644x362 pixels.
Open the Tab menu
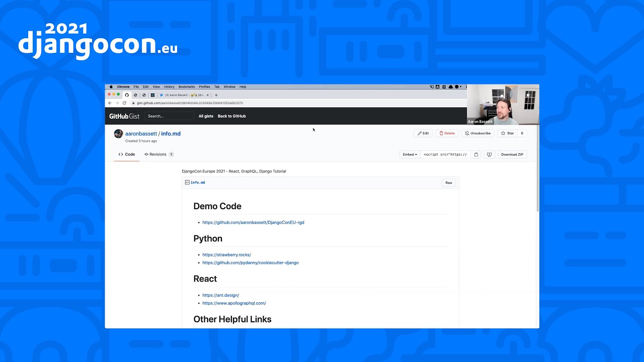point(217,86)
